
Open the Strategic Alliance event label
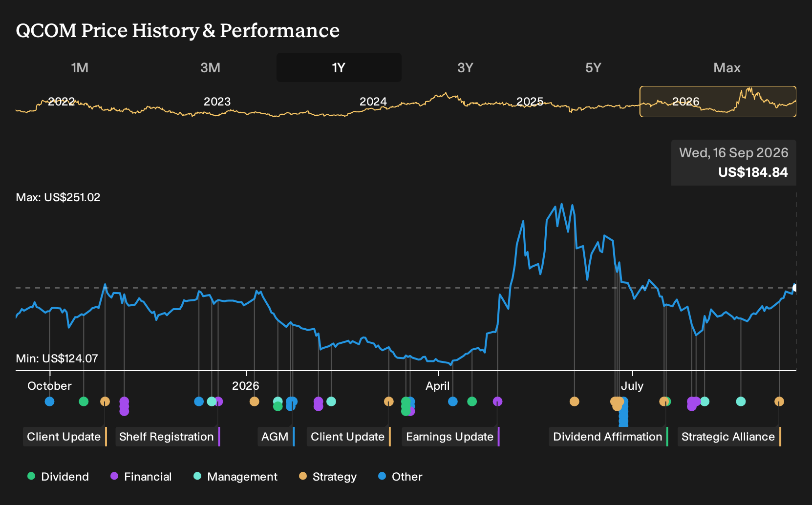[729, 437]
